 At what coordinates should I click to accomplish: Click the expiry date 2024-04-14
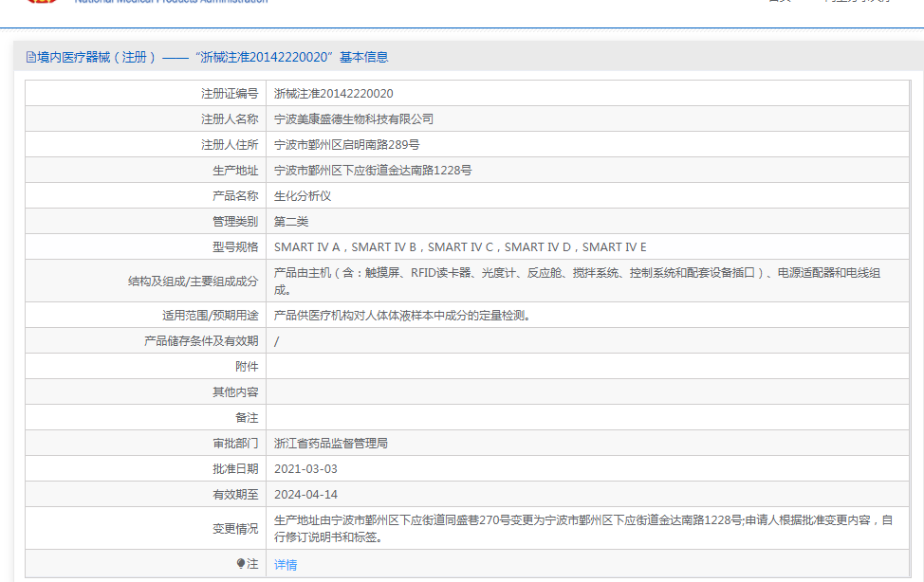click(305, 494)
